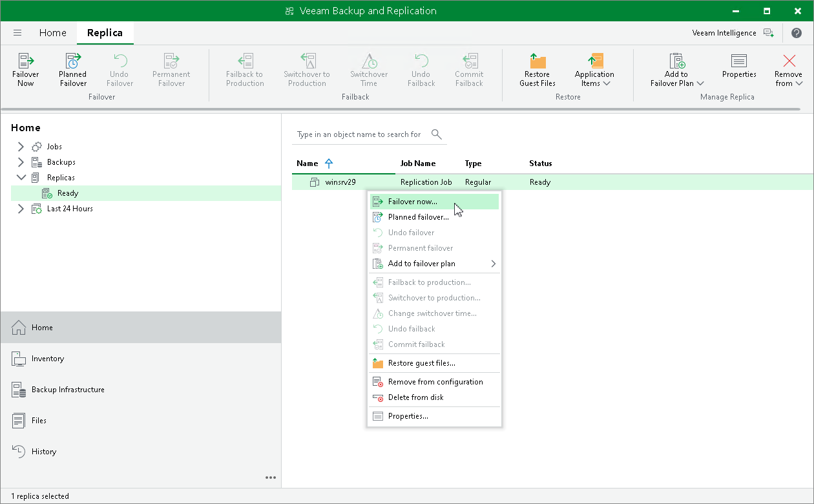
Task: Open the Home view in the navigation pane
Action: coord(141,328)
